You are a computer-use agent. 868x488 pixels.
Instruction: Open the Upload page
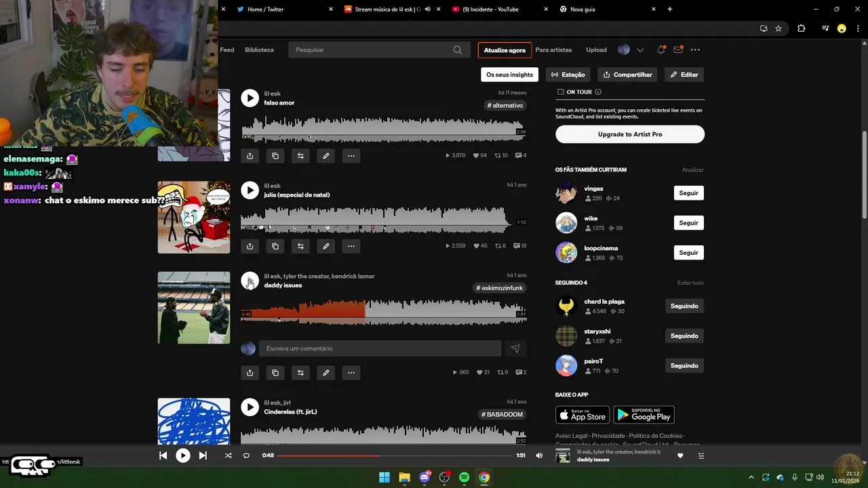[596, 49]
